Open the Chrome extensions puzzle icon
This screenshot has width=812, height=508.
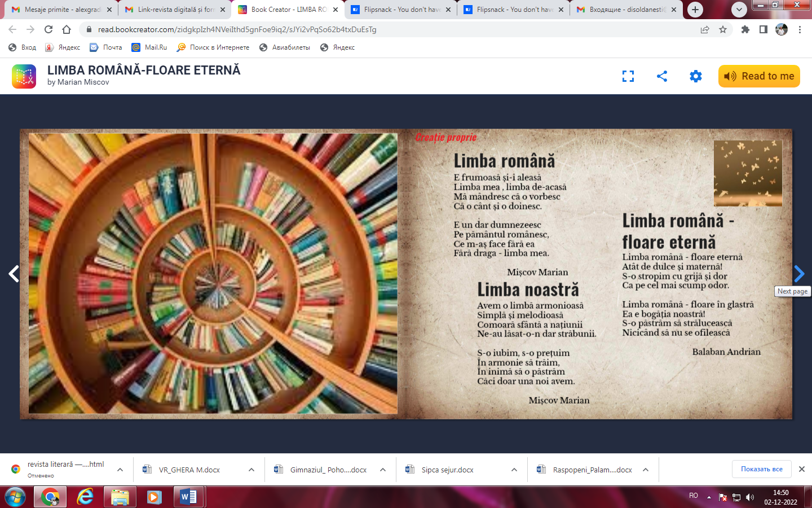(x=745, y=29)
